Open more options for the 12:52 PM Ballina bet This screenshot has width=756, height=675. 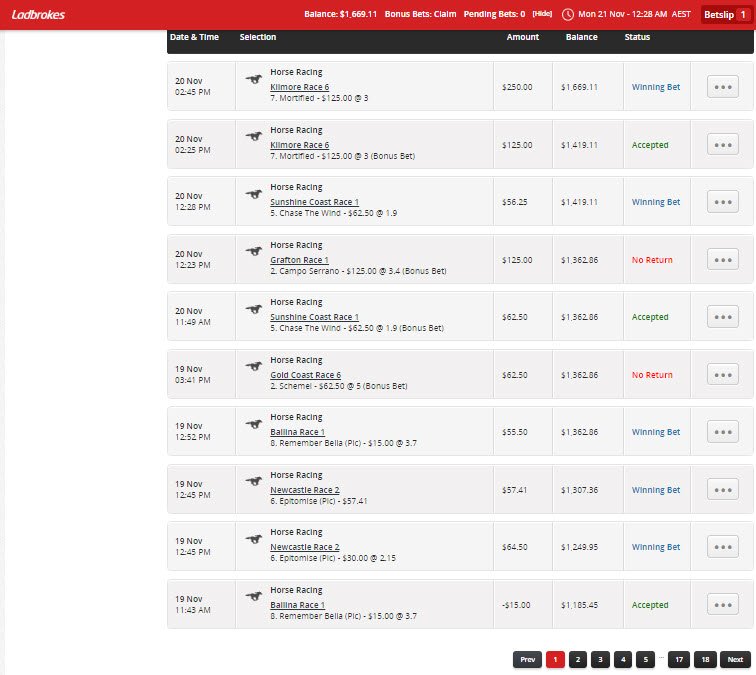click(723, 432)
